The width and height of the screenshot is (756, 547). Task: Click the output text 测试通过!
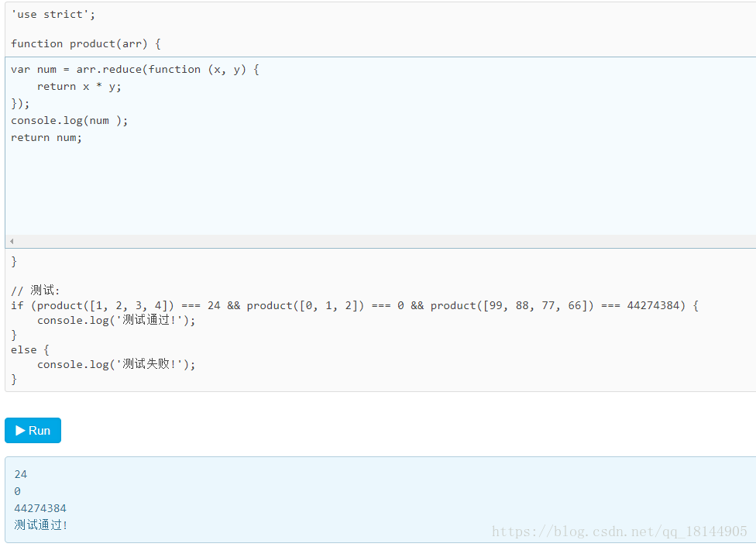tap(40, 525)
